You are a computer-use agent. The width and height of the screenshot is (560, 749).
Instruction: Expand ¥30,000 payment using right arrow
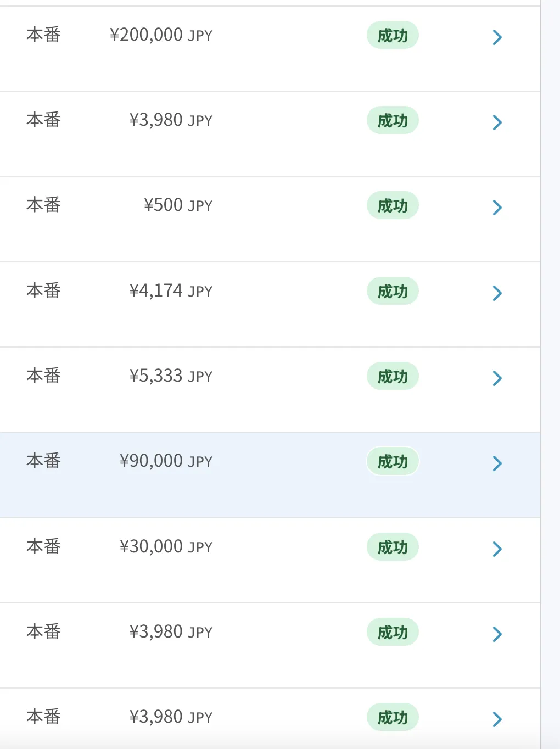click(497, 549)
